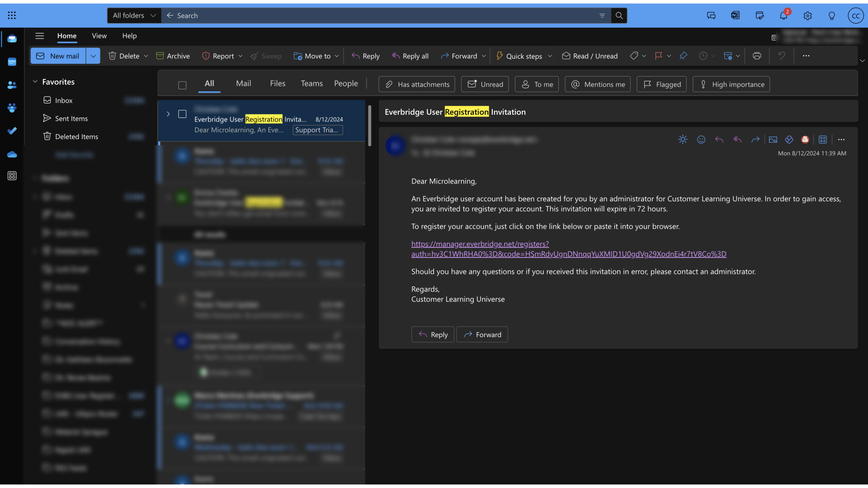
Task: Click Reply button below message
Action: point(433,334)
